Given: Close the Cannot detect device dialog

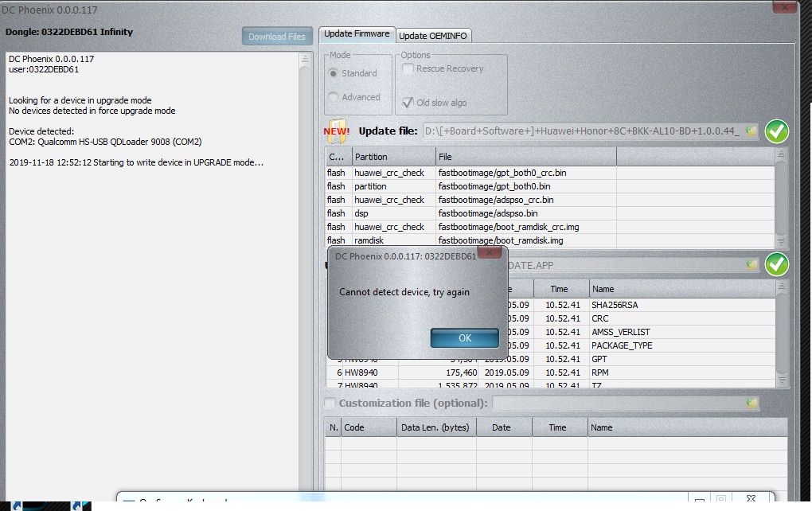Looking at the screenshot, I should 490,252.
